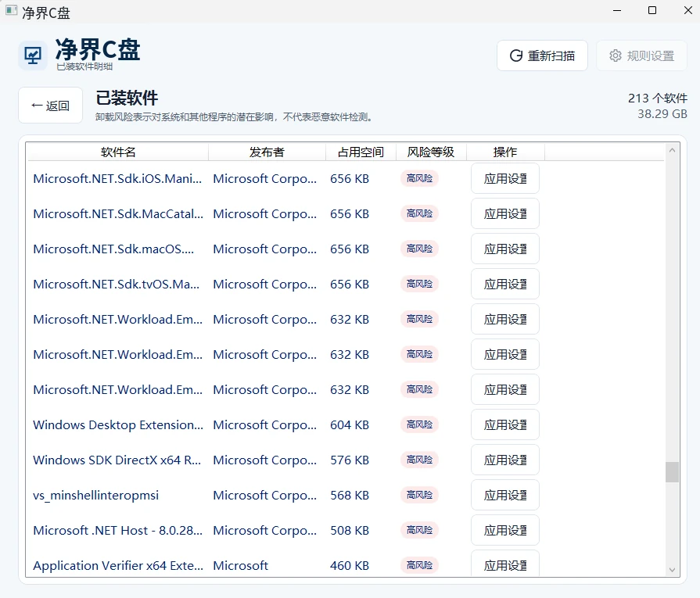Click the 已装软件 heading
700x598 pixels.
pyautogui.click(x=127, y=98)
